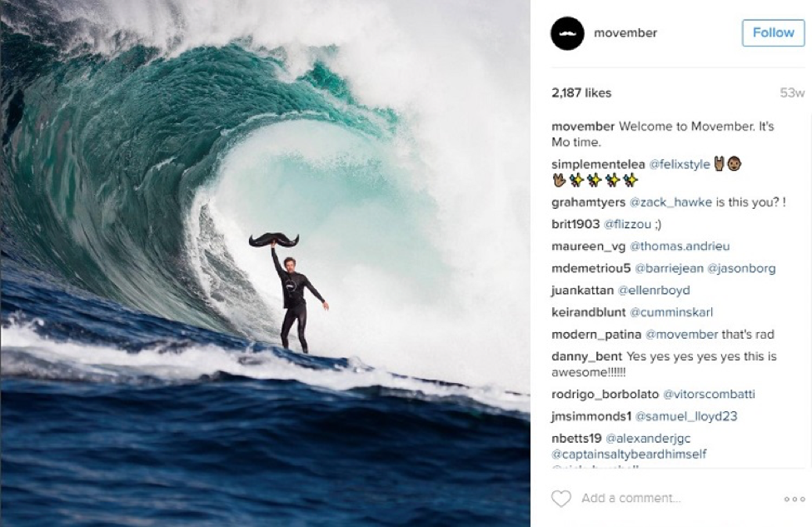Follow the movember account

click(x=773, y=33)
